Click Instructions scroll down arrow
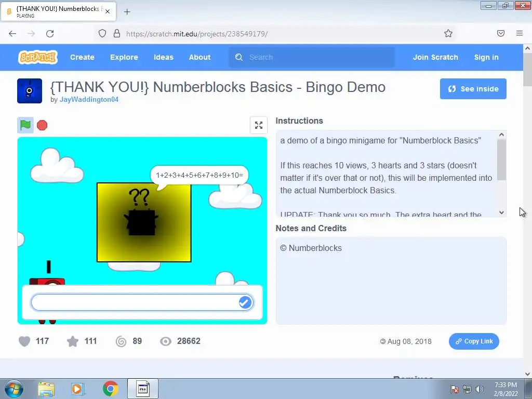 click(502, 212)
